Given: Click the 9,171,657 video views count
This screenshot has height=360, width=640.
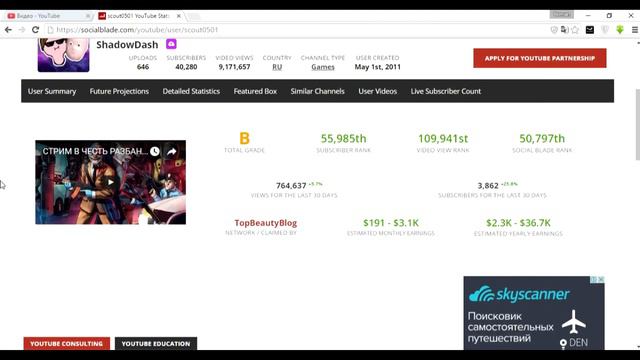Looking at the screenshot, I should point(234,67).
